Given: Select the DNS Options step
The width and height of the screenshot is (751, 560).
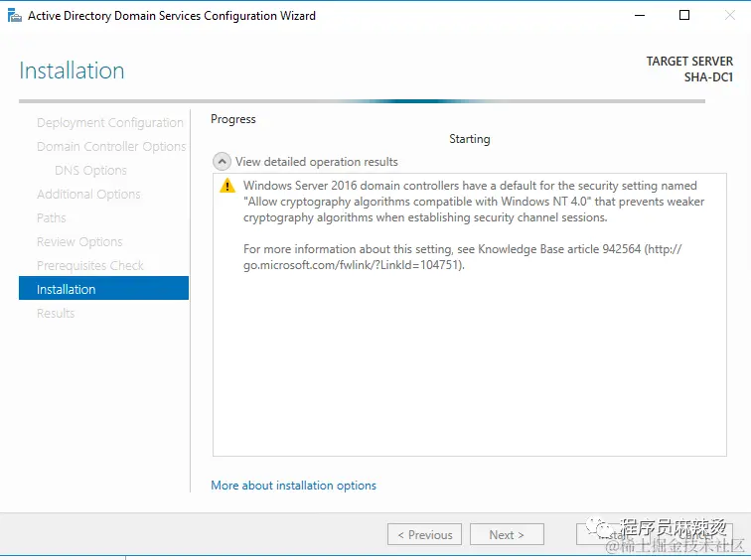Looking at the screenshot, I should coord(90,171).
